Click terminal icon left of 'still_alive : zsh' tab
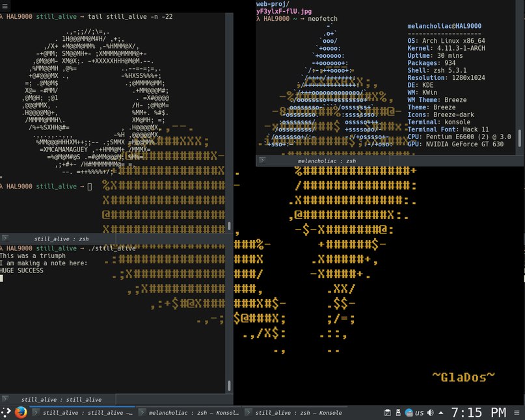Image resolution: width=525 pixels, height=420 pixels. click(5, 238)
